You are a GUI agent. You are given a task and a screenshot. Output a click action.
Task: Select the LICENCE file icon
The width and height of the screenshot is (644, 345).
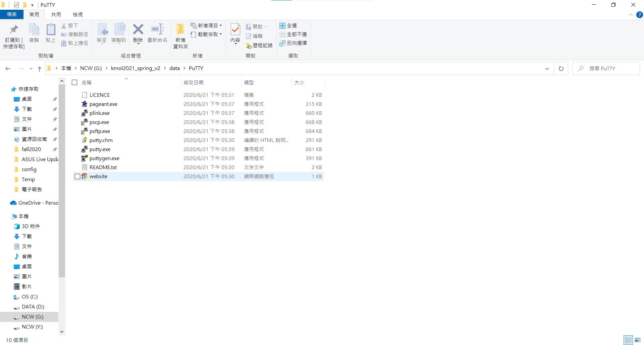coord(85,95)
